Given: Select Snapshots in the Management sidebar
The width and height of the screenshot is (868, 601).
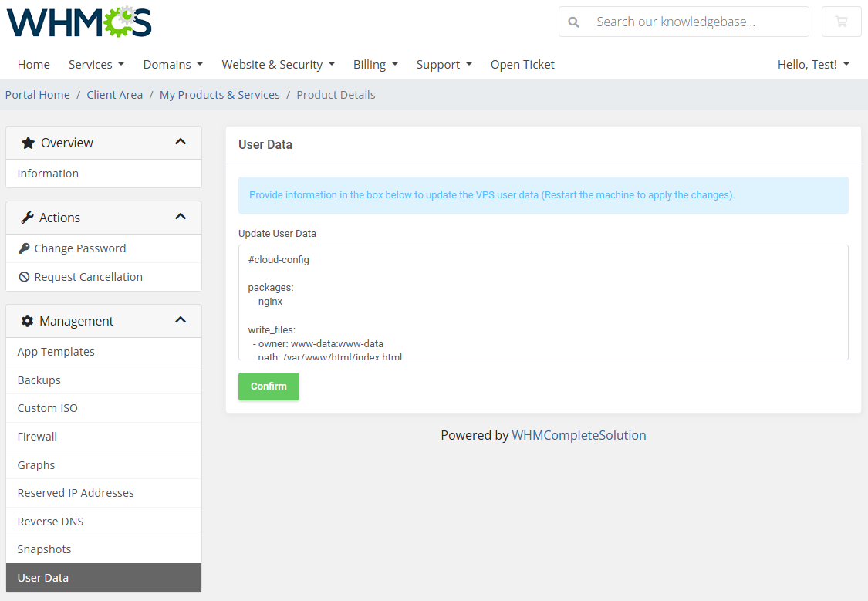Looking at the screenshot, I should tap(44, 549).
